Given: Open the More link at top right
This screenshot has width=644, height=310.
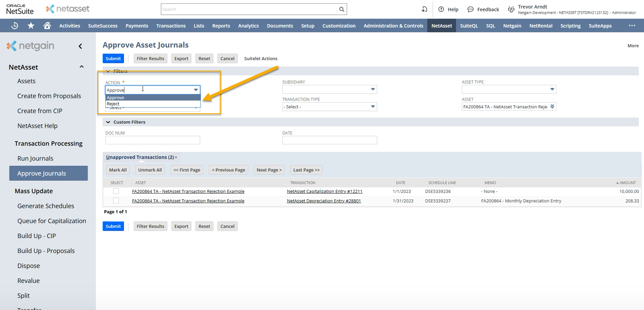Looking at the screenshot, I should pos(633,46).
